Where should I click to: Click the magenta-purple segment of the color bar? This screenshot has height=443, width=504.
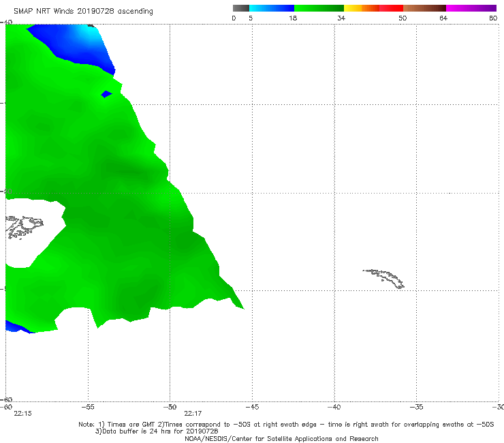tap(471, 8)
